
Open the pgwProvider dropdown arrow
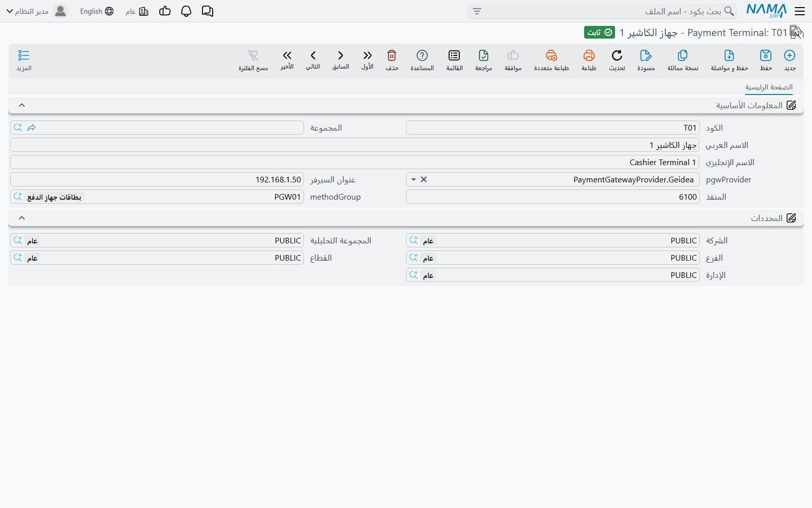(414, 180)
